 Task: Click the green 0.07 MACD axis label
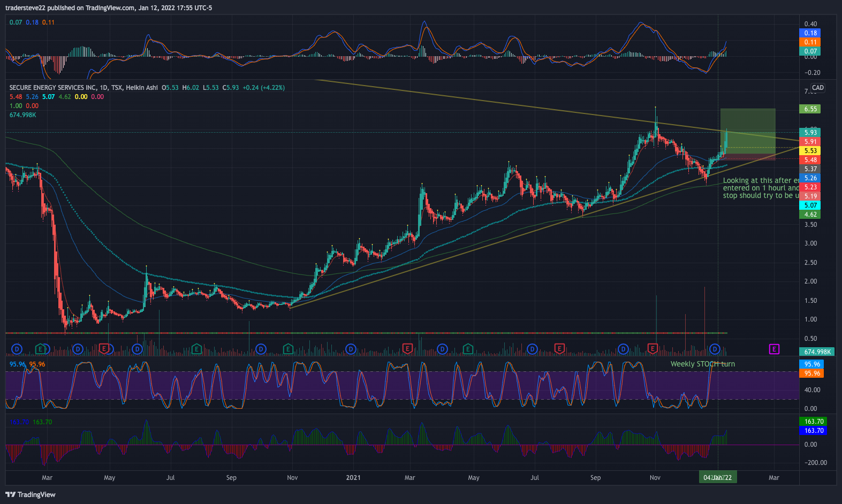click(810, 51)
